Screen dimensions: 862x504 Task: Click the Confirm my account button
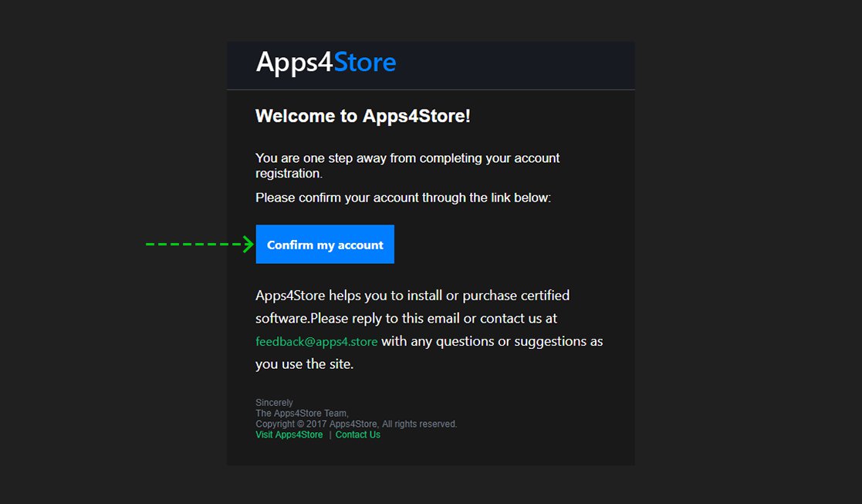click(325, 244)
